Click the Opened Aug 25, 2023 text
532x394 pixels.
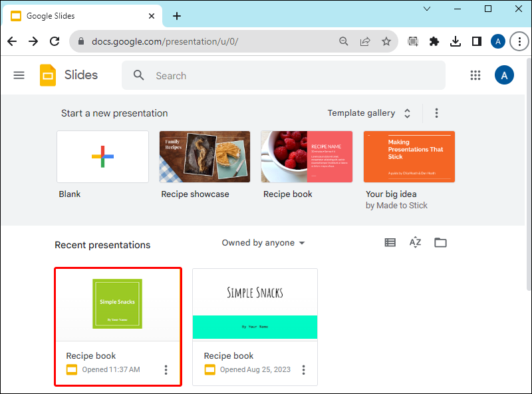tap(255, 369)
